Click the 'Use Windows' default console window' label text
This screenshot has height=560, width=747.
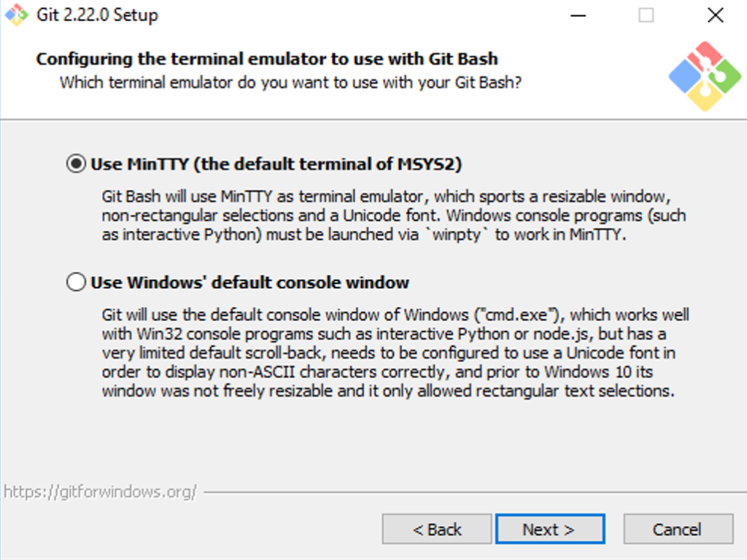[249, 283]
